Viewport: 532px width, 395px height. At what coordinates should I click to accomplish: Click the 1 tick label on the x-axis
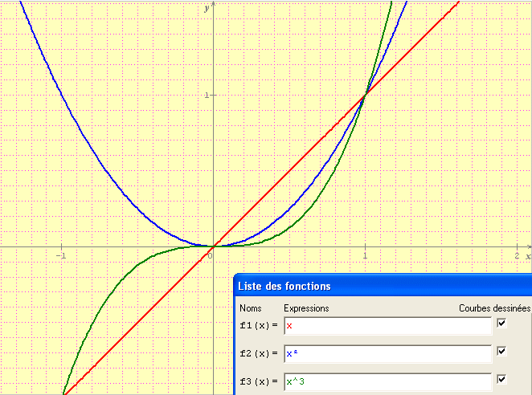364,255
